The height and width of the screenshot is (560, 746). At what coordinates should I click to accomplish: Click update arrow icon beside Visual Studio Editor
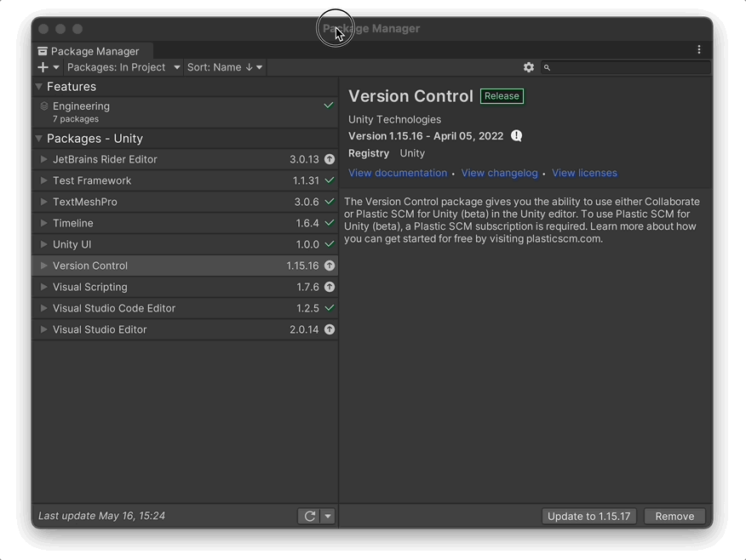(330, 329)
